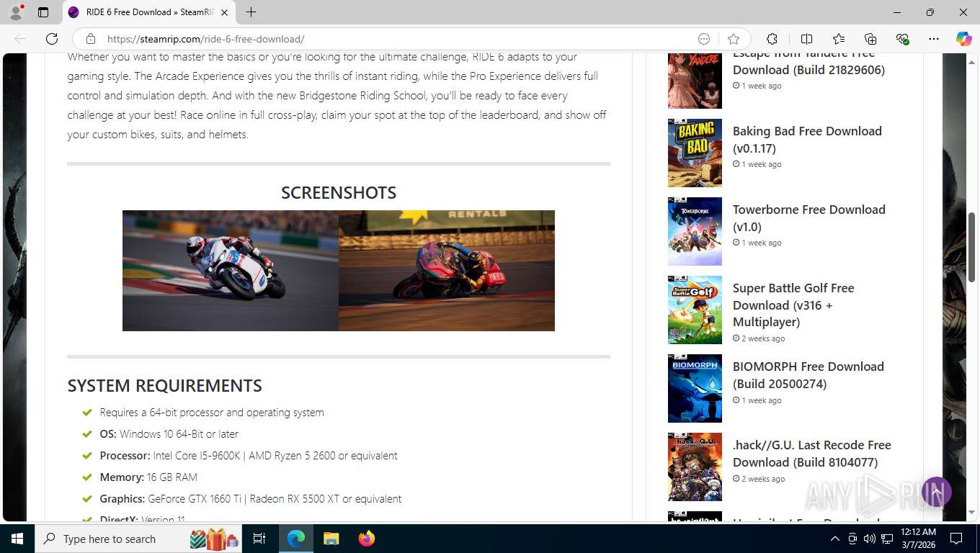Click the BIOMORPH cover thumbnail
The height and width of the screenshot is (553, 980).
coord(695,388)
